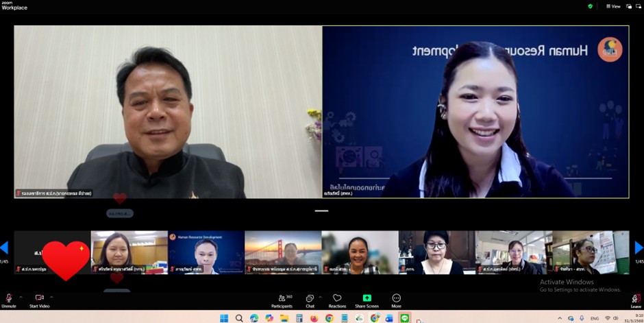Open the system tray volume control
The width and height of the screenshot is (644, 323).
[616, 318]
